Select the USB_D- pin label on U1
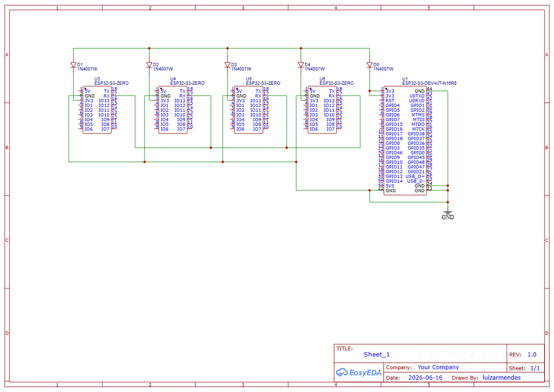This screenshot has height=392, width=554. (416, 181)
